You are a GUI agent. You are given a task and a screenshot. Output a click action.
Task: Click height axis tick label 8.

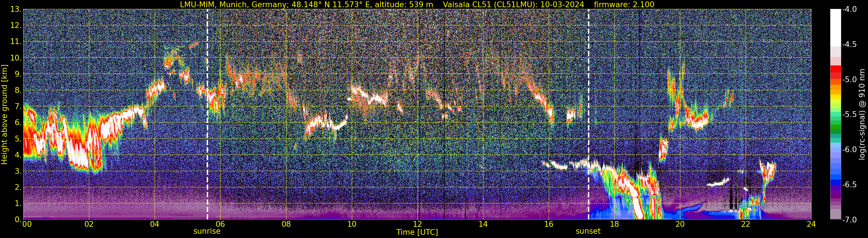pos(18,90)
